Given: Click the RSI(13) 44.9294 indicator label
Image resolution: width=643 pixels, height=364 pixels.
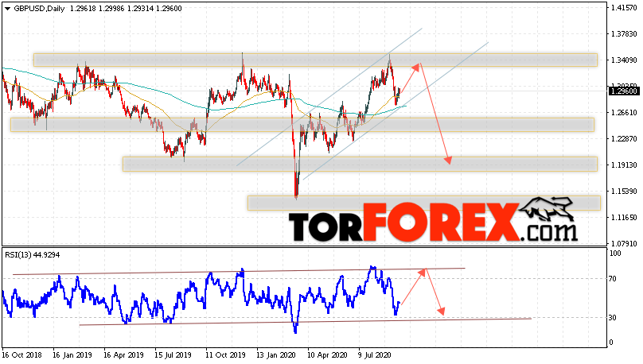Looking at the screenshot, I should [x=33, y=255].
